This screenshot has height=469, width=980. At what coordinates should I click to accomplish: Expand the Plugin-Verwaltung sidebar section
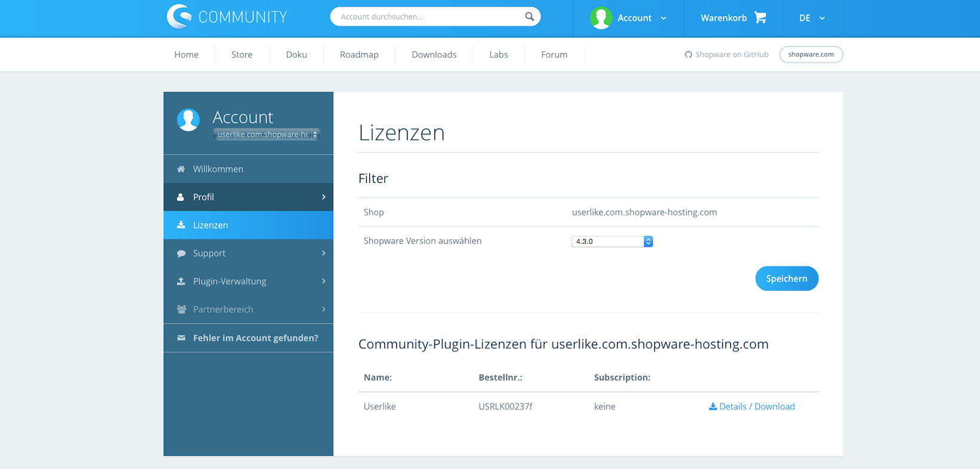[323, 281]
